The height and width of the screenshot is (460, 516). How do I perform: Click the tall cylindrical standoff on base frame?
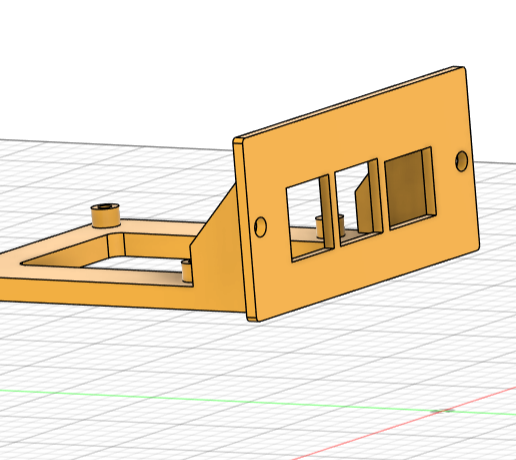[x=105, y=215]
